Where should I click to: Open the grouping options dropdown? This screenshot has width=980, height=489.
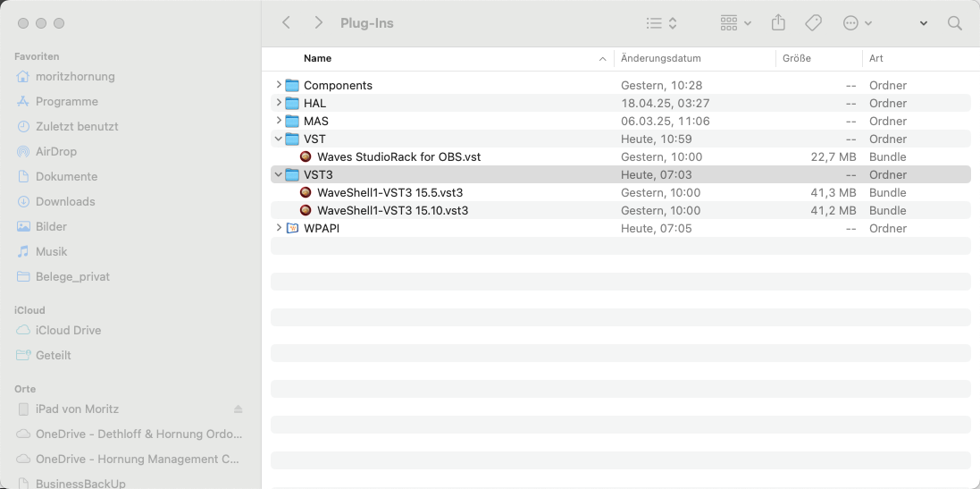(735, 23)
